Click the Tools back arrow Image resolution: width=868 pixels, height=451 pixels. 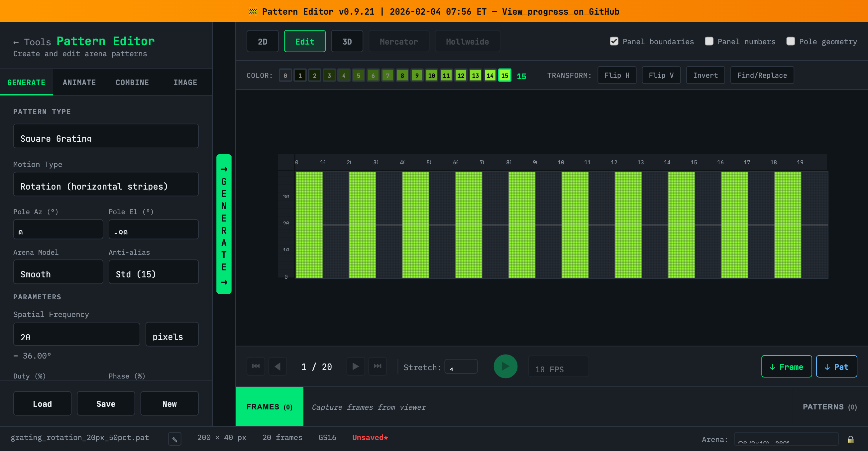[16, 43]
